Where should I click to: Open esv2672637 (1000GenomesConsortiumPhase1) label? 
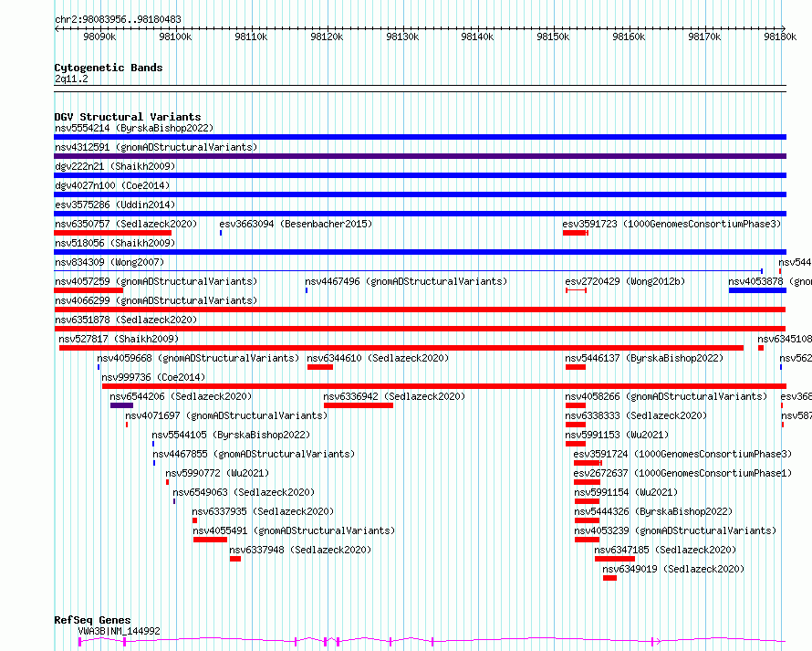tap(682, 473)
